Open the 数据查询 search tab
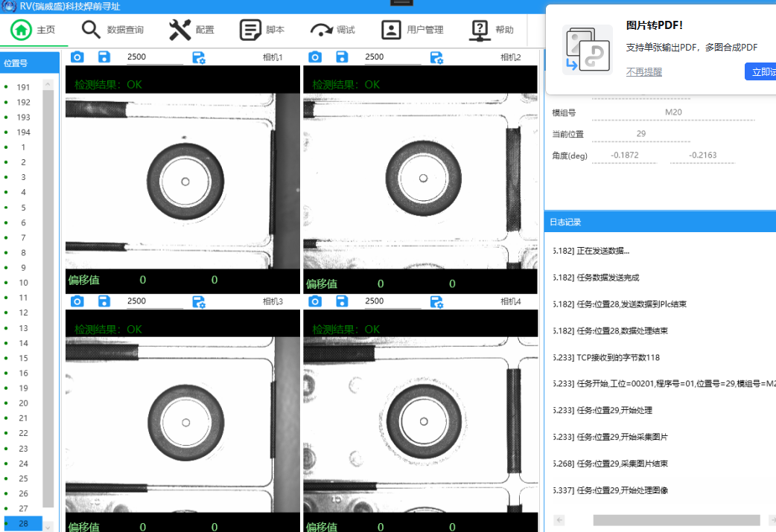 coord(113,30)
